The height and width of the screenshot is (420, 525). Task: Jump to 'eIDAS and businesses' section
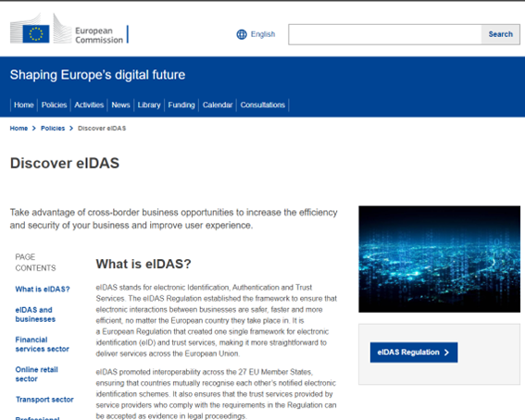35,315
